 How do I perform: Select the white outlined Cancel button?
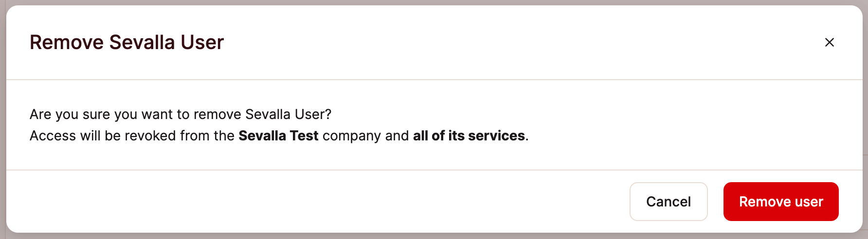point(668,202)
